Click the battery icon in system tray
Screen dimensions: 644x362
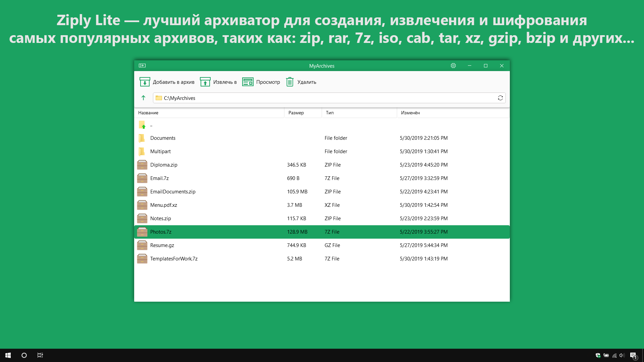[606, 355]
